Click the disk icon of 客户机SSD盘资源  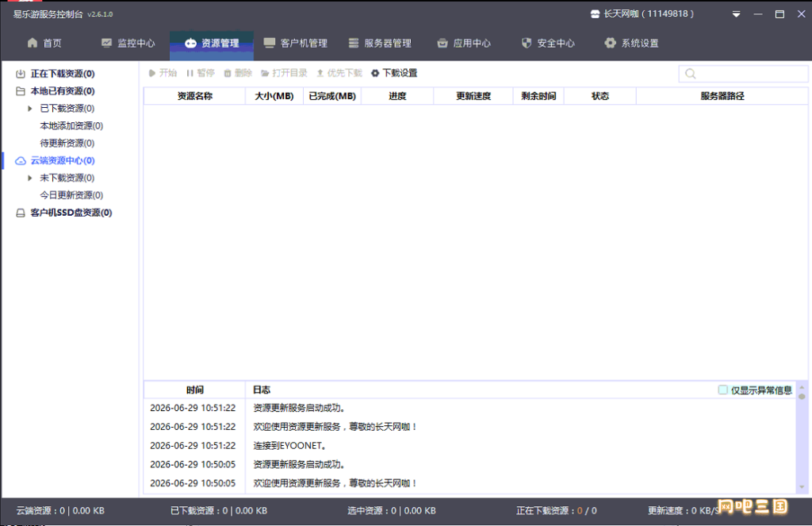tap(20, 213)
